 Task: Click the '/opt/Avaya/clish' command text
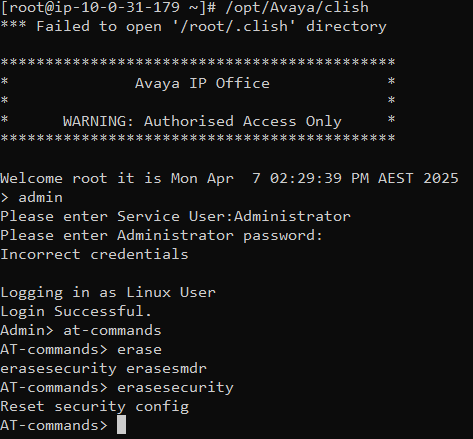[297, 7]
